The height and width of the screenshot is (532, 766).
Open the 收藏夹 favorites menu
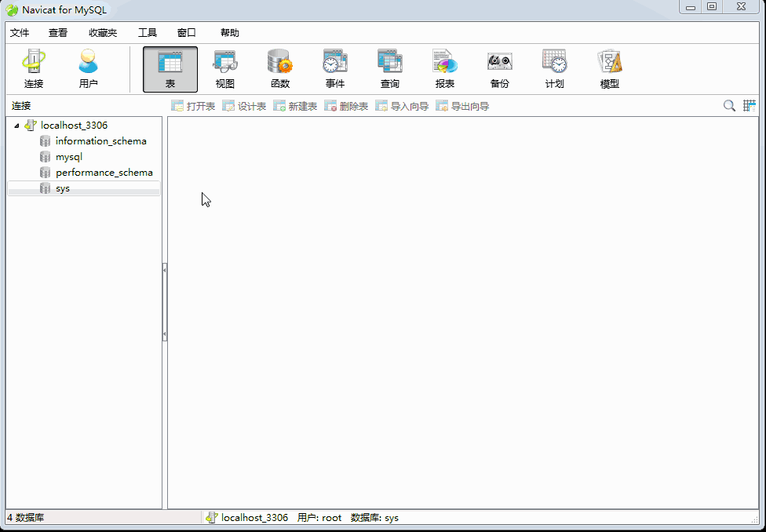[103, 33]
